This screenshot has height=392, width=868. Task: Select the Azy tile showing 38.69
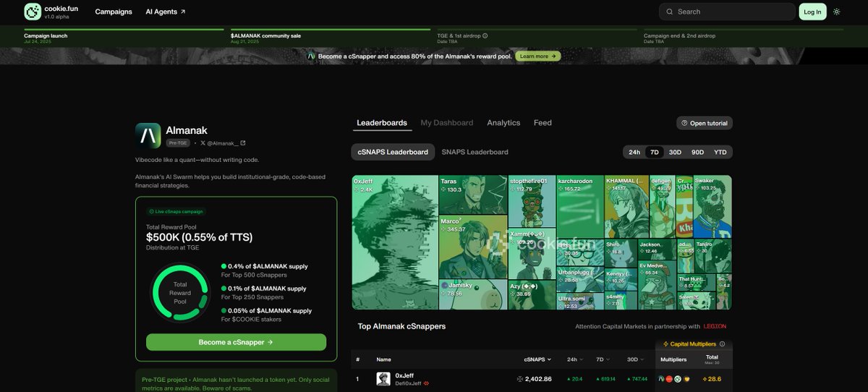532,295
